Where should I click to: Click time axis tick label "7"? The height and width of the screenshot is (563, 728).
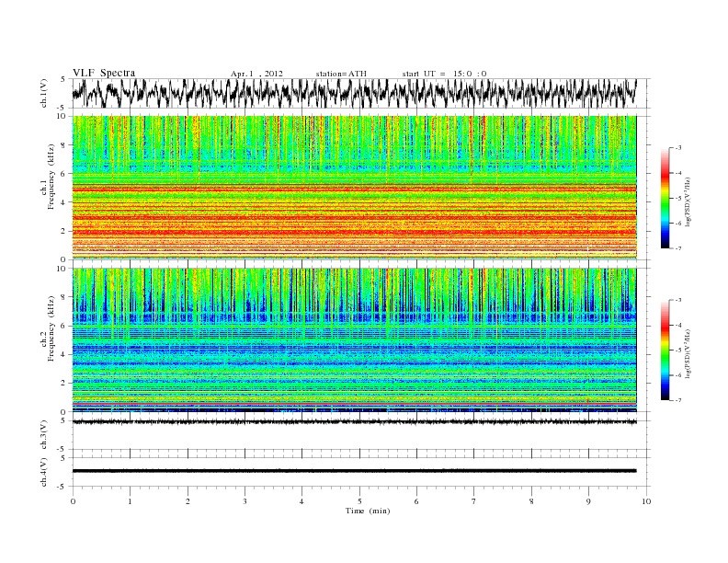pos(474,501)
